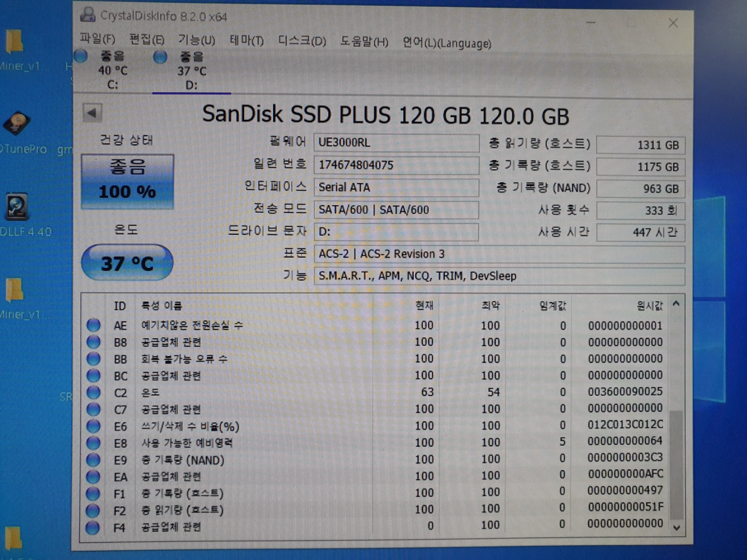Click the status circle of row E6
Viewport: 747px width, 560px height.
click(x=94, y=426)
